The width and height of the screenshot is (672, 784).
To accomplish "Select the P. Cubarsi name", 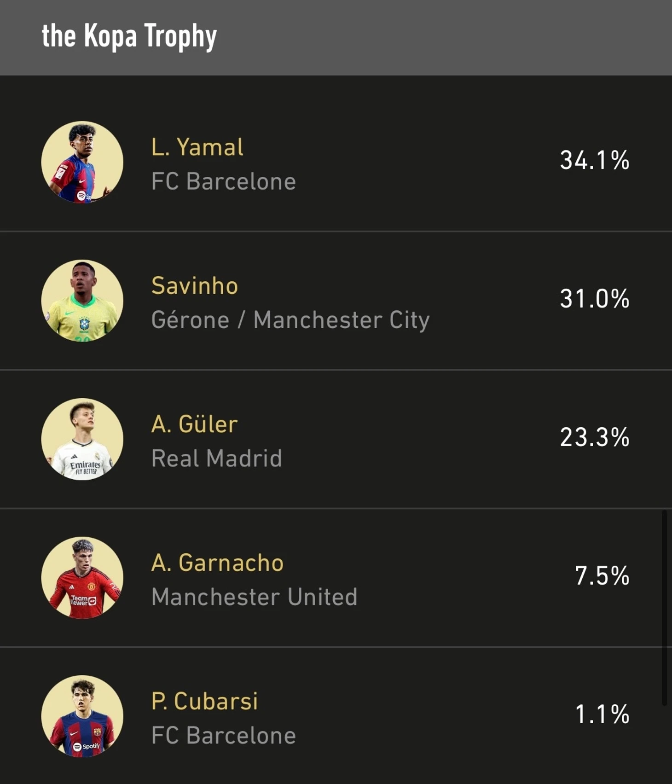I will pyautogui.click(x=204, y=701).
